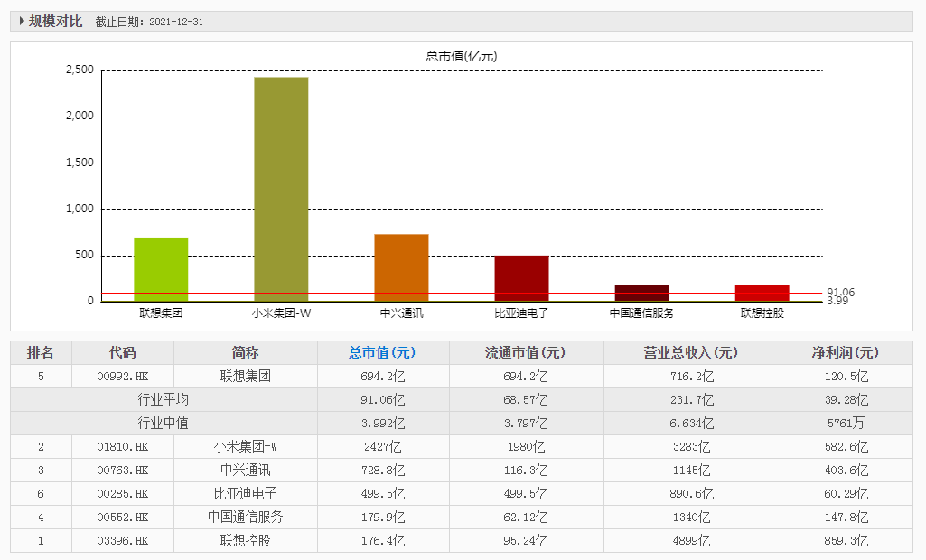Select the 联想集团 light-green bar

click(x=161, y=269)
